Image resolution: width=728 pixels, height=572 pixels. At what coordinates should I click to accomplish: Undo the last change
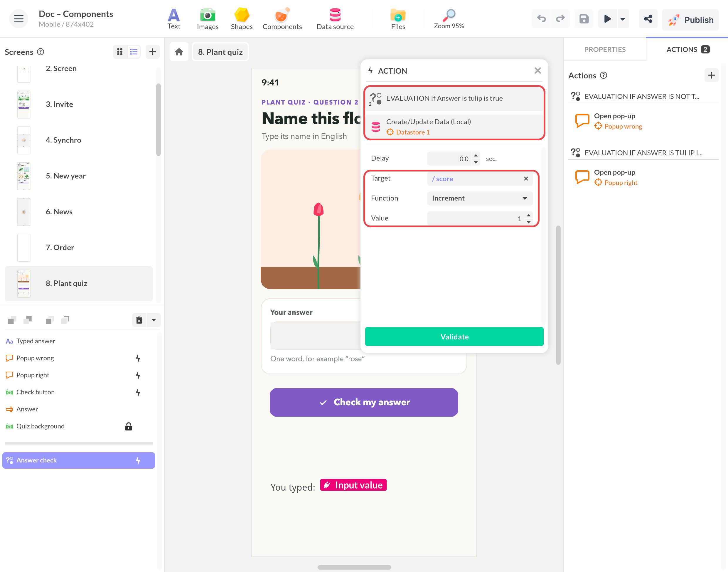[541, 19]
